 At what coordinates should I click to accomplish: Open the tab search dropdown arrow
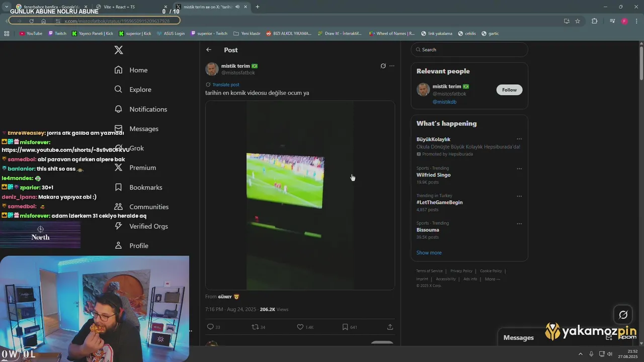pos(7,7)
